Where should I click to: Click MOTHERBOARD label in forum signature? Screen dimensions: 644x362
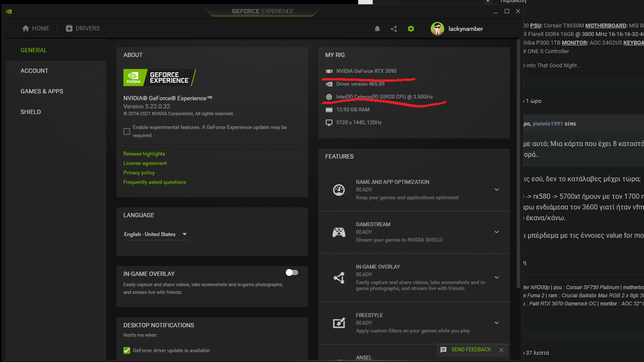(606, 26)
